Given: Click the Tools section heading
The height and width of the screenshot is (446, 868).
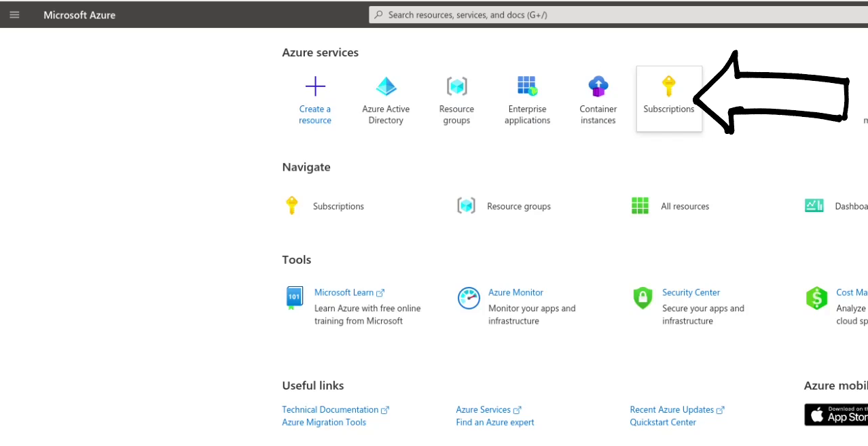Looking at the screenshot, I should coord(297,260).
